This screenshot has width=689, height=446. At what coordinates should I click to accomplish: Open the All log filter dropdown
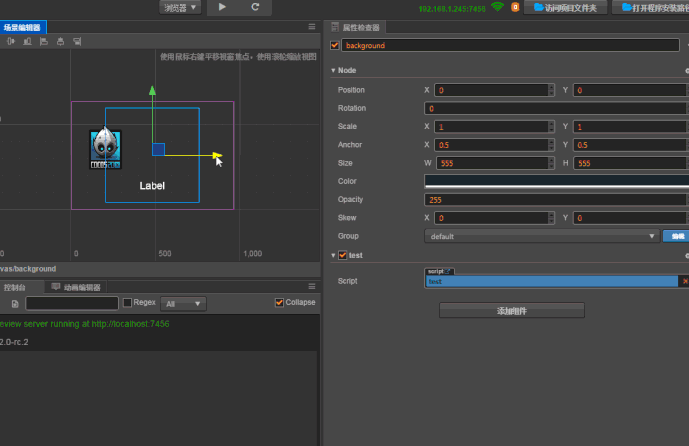[184, 303]
